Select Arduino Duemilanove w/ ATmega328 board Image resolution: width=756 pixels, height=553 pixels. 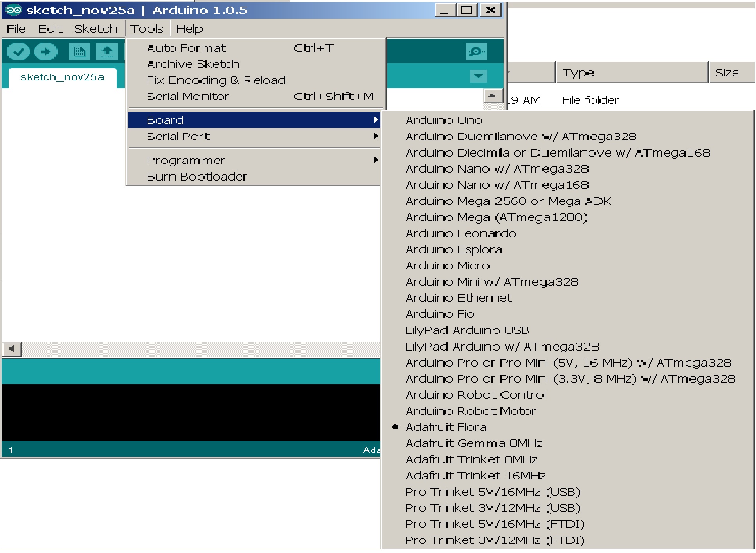pyautogui.click(x=567, y=137)
